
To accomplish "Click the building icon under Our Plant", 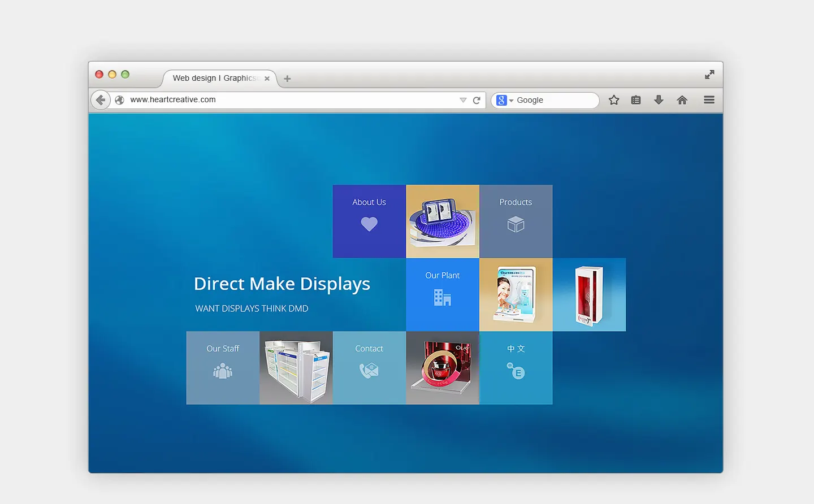I will click(443, 297).
